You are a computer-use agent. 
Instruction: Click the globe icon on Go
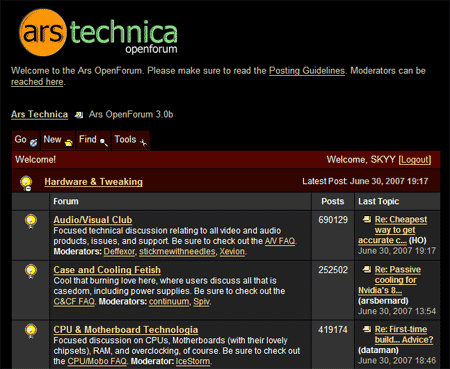[x=33, y=143]
